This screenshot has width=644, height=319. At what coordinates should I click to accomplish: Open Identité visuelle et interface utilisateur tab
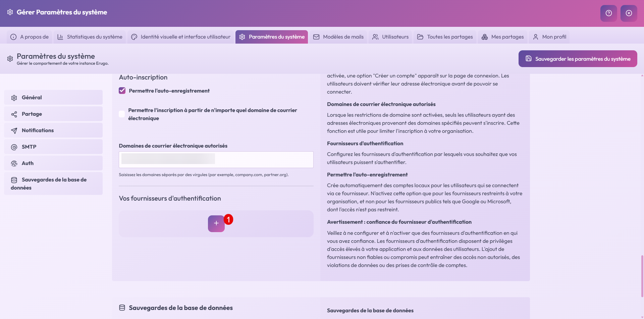181,37
